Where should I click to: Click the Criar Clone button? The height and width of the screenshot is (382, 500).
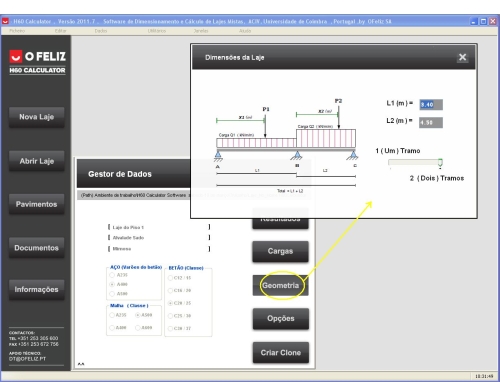coord(281,352)
